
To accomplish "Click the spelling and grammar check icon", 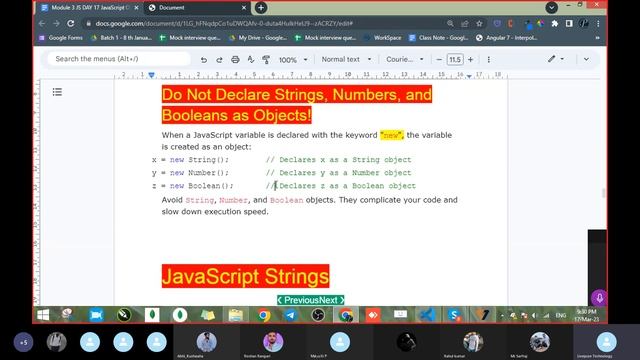I will pyautogui.click(x=251, y=60).
